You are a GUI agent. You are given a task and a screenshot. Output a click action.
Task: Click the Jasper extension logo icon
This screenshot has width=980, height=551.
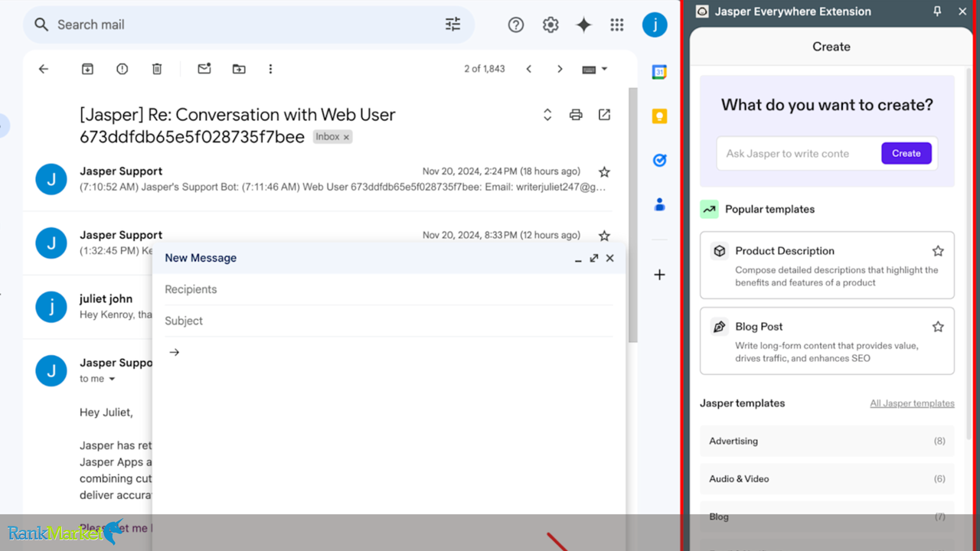click(x=702, y=11)
